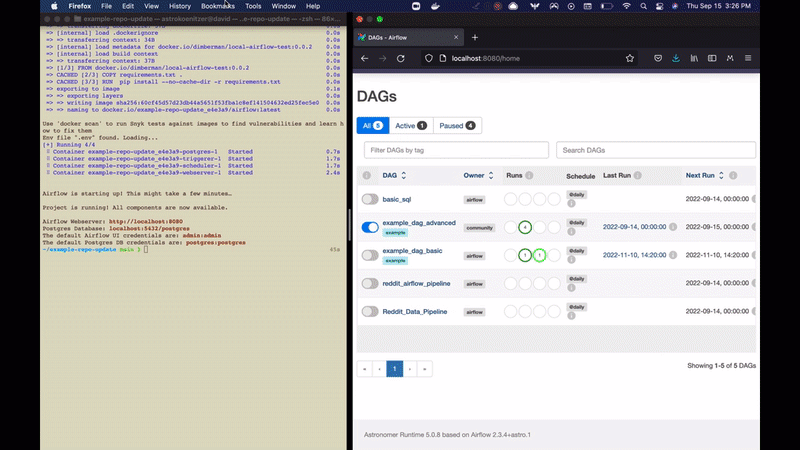Unpause the Reddit_Data_Pipeline DAG

coord(370,312)
